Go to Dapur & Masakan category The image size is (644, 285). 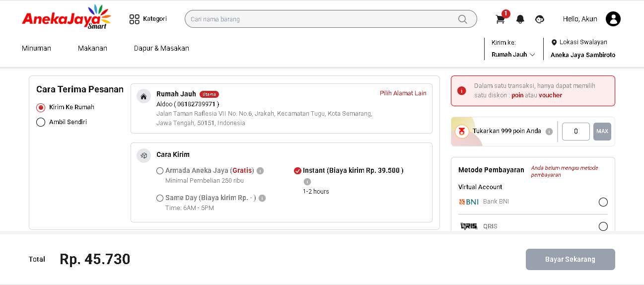161,48
